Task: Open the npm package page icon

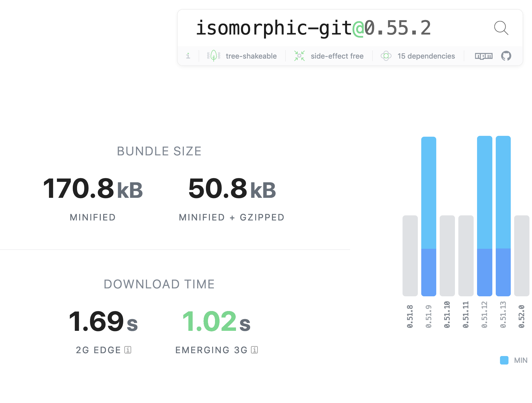Action: (484, 56)
